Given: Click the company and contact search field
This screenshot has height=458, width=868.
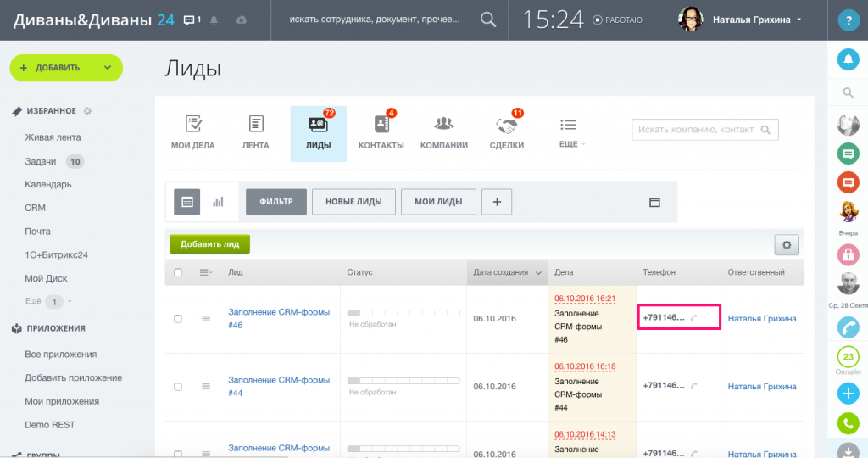Looking at the screenshot, I should click(704, 130).
